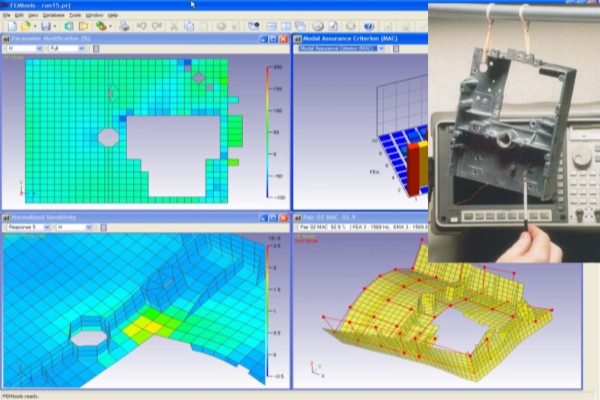Click the Cut scissors toolbar icon
This screenshot has width=600, height=400.
[x=174, y=26]
